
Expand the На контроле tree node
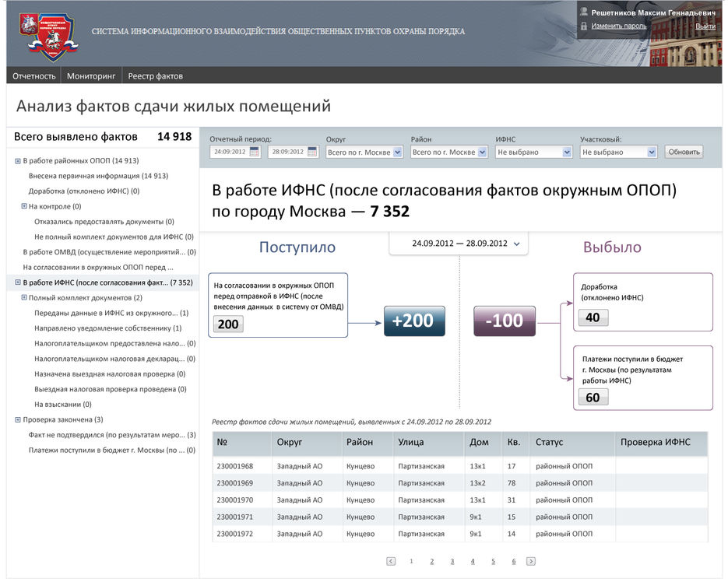[x=23, y=206]
